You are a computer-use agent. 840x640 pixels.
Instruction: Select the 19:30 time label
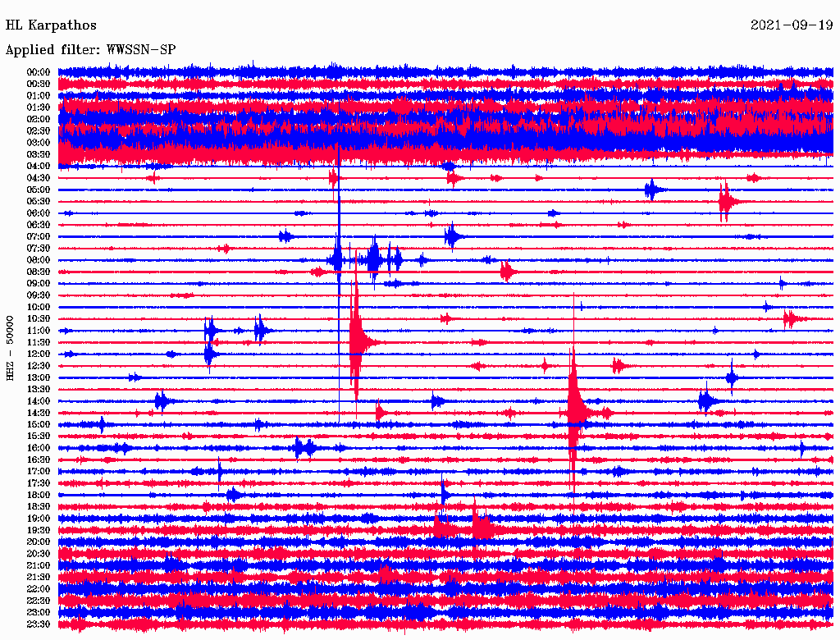pyautogui.click(x=39, y=530)
